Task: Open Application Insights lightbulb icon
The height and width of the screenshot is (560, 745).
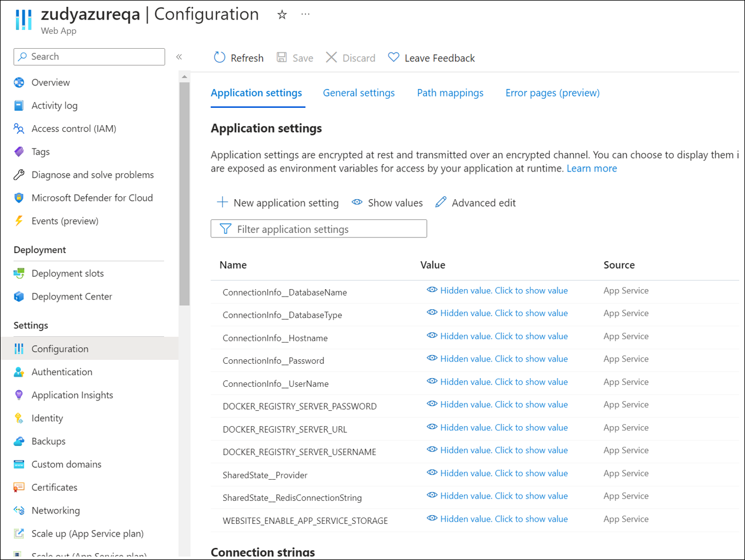Action: point(19,395)
